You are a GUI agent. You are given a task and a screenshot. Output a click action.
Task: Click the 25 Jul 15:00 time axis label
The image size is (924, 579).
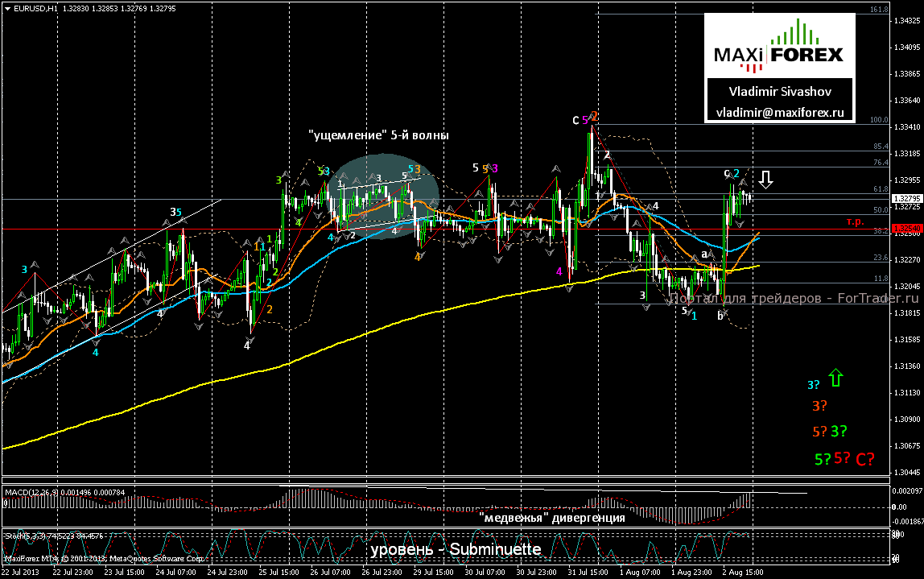(278, 572)
